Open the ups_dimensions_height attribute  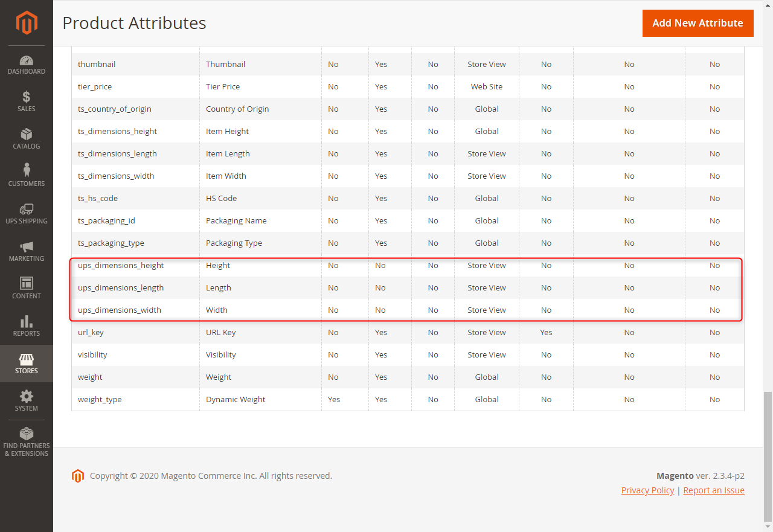tap(121, 265)
